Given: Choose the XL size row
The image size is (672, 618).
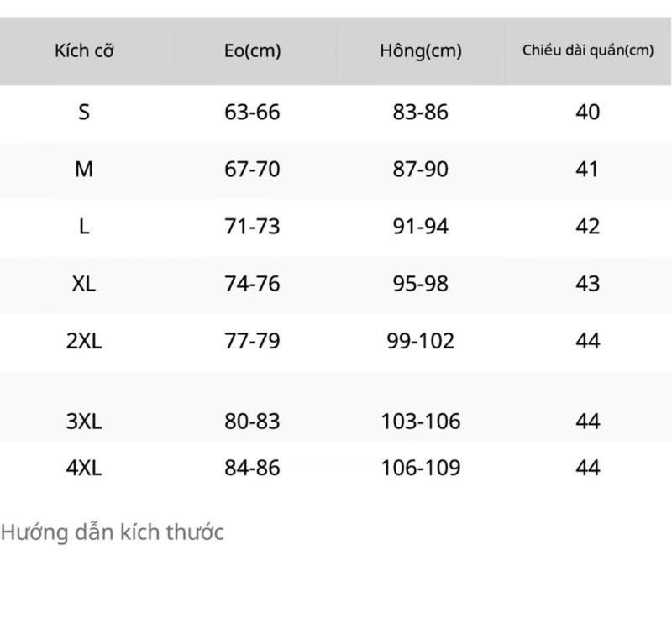Looking at the screenshot, I should click(x=336, y=284).
